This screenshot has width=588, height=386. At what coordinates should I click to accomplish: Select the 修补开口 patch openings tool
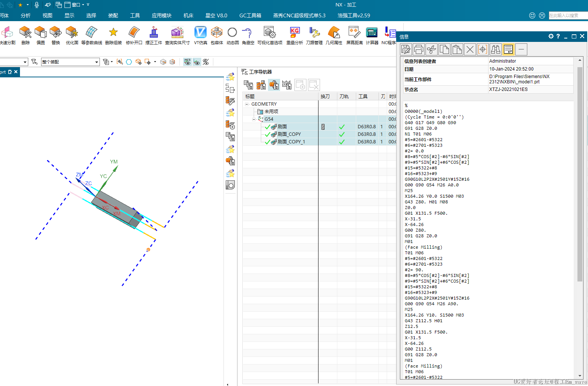[134, 35]
